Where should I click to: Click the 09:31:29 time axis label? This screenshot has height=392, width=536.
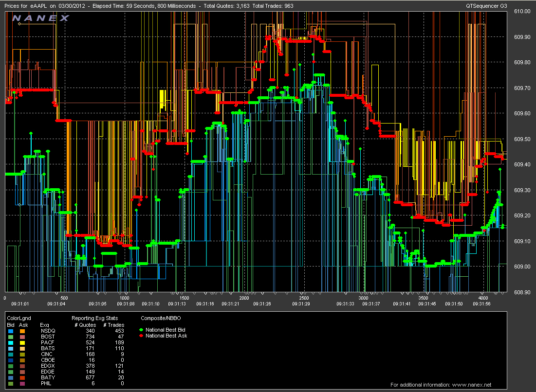pos(301,303)
